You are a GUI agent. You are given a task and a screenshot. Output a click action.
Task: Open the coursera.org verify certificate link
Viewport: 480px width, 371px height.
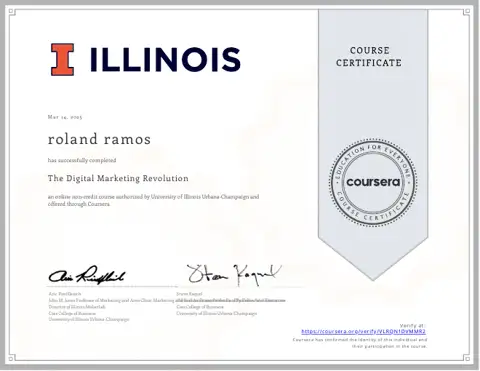363,332
